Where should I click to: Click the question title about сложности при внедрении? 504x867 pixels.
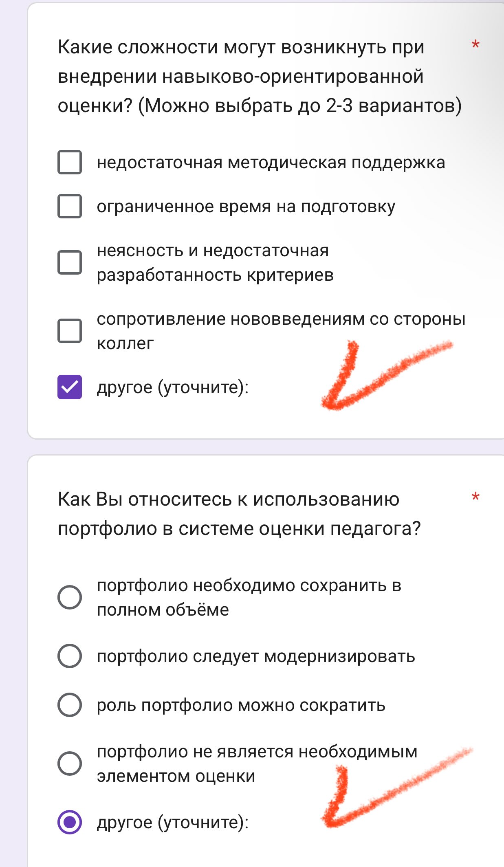tap(260, 77)
